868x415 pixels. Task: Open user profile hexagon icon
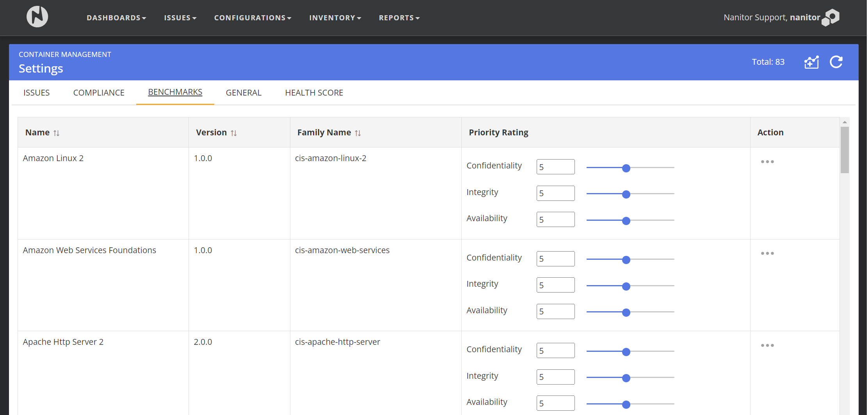tap(831, 18)
